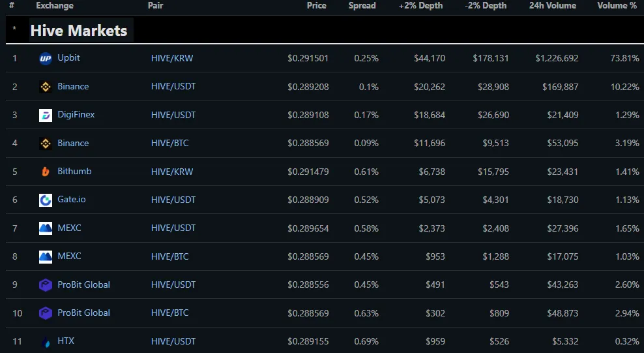
Task: Sort by the Spread column header
Action: coord(362,6)
